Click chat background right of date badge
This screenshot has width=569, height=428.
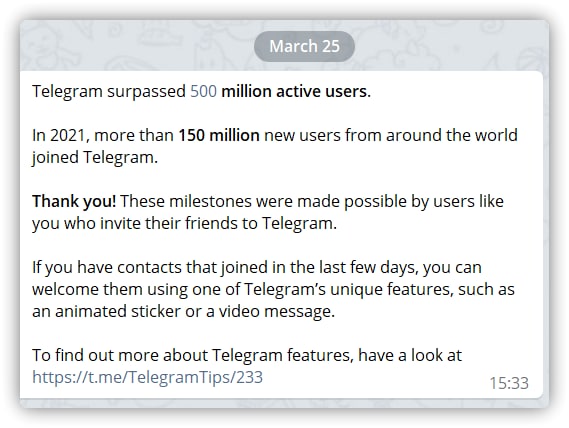coord(450,46)
